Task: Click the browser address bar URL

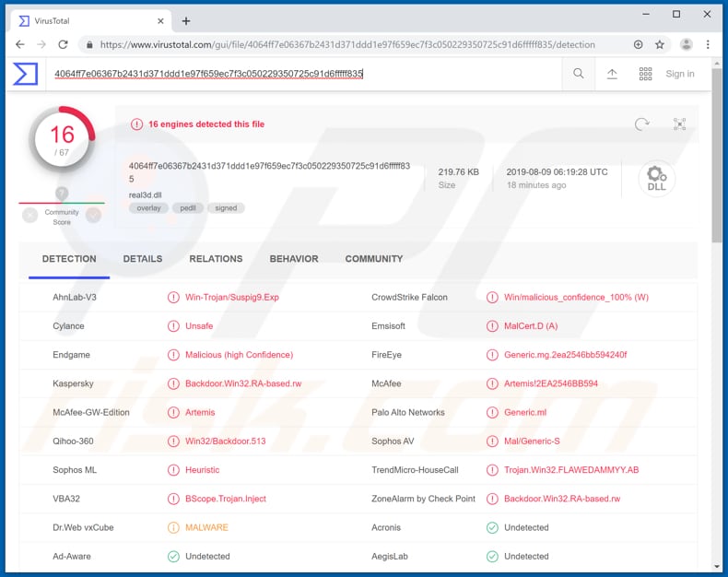Action: tap(347, 44)
